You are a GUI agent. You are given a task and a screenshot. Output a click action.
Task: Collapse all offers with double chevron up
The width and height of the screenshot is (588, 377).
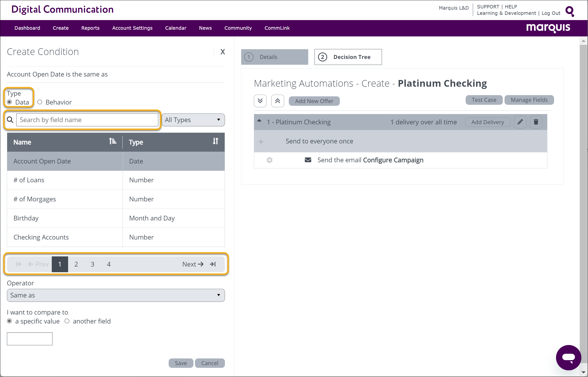[277, 101]
